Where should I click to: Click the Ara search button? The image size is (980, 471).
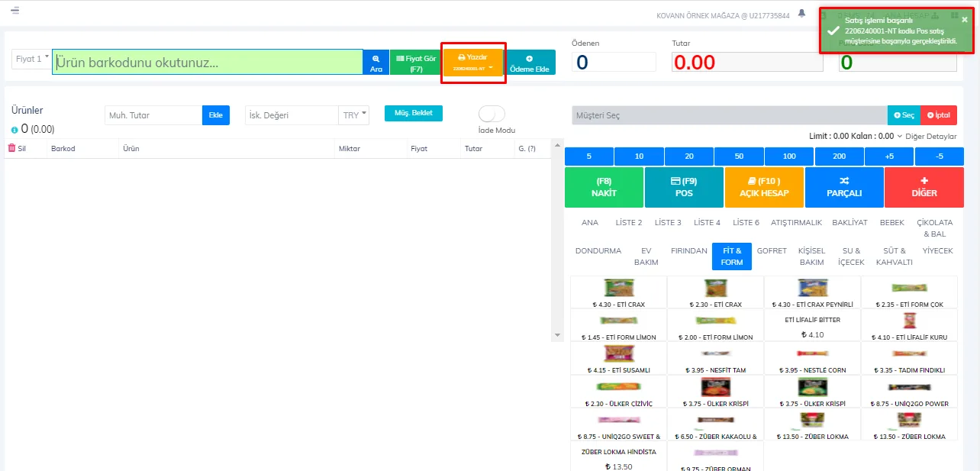376,63
